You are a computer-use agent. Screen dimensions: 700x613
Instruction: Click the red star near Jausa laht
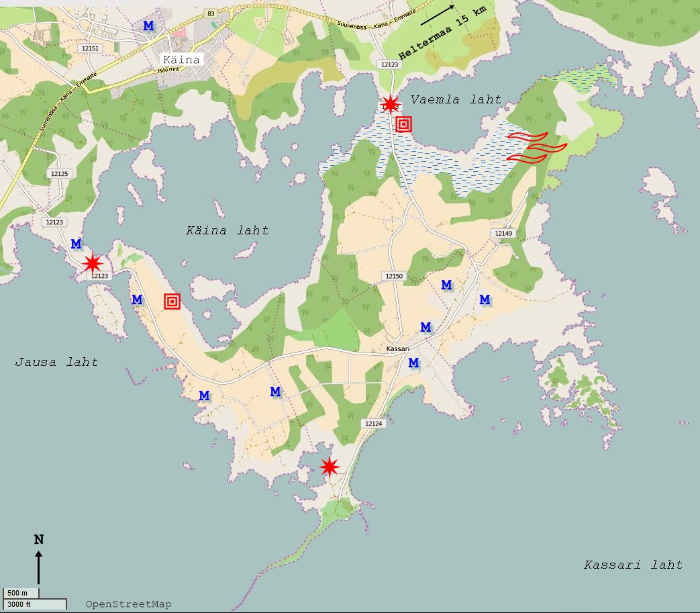[92, 263]
